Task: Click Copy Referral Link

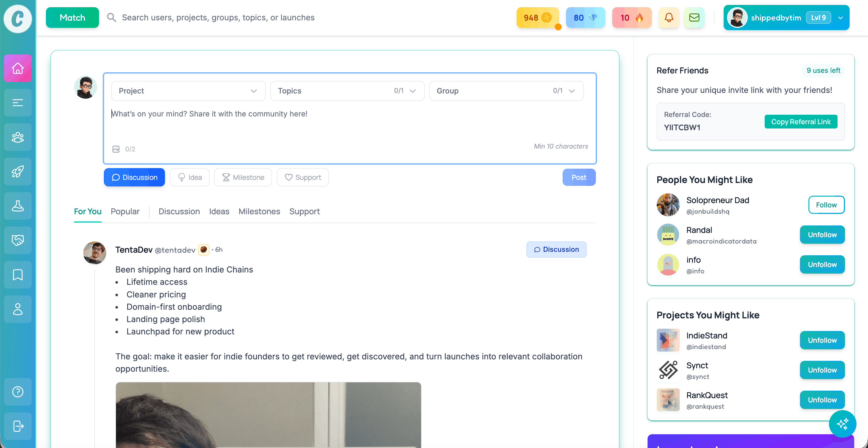Action: point(801,122)
